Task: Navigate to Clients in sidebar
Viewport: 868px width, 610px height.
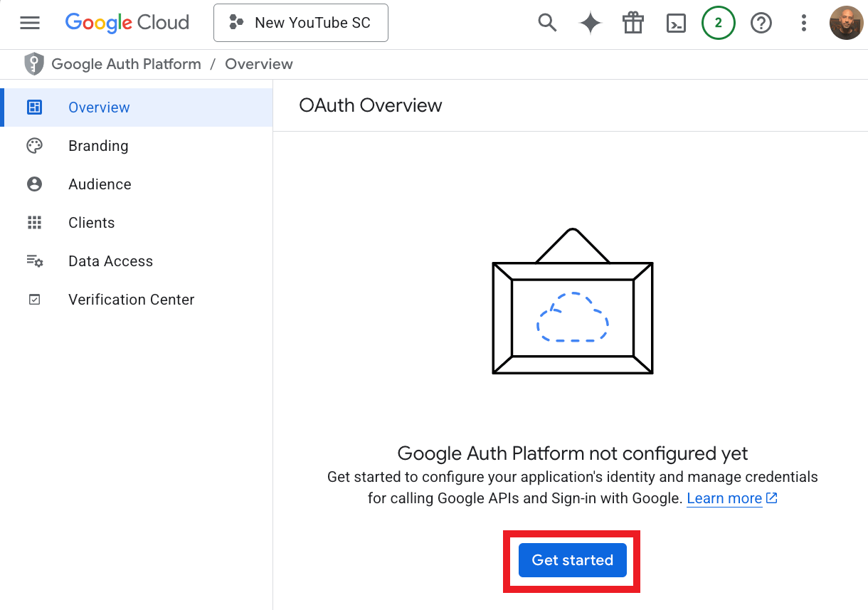Action: point(91,223)
